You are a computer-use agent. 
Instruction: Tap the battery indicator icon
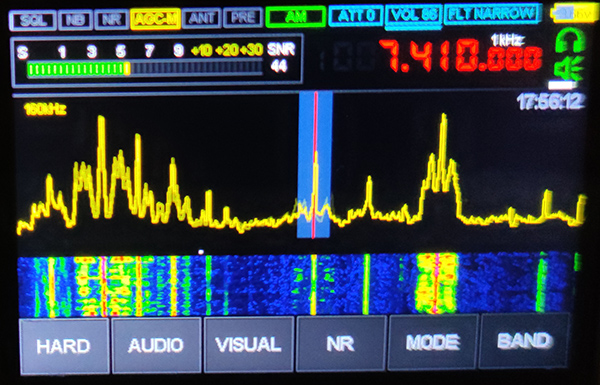pyautogui.click(x=572, y=14)
